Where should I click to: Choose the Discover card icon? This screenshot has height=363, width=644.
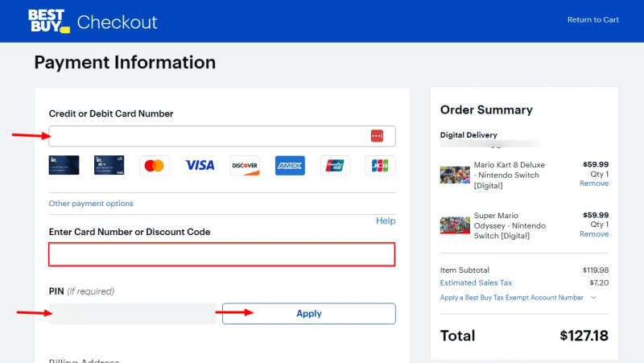click(x=245, y=166)
